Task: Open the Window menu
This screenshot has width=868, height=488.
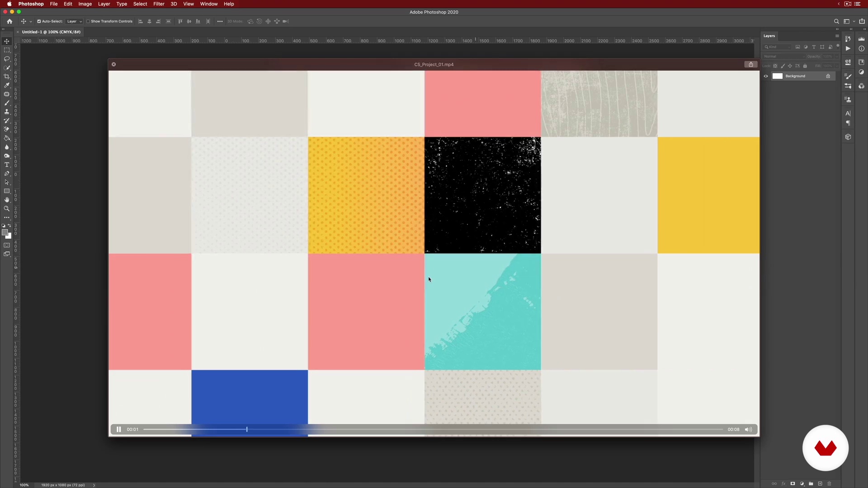Action: pos(209,4)
